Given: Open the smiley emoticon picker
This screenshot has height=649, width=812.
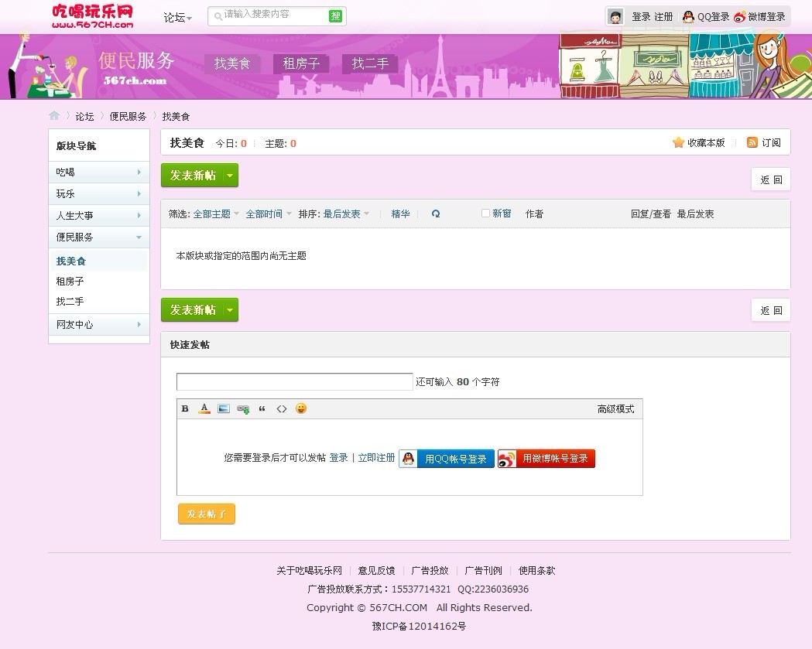Looking at the screenshot, I should pos(301,408).
